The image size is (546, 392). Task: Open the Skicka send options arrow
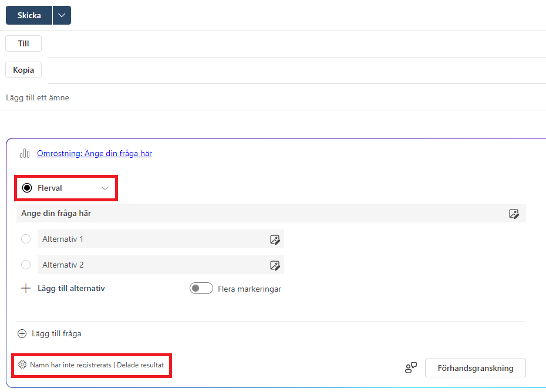coord(62,15)
